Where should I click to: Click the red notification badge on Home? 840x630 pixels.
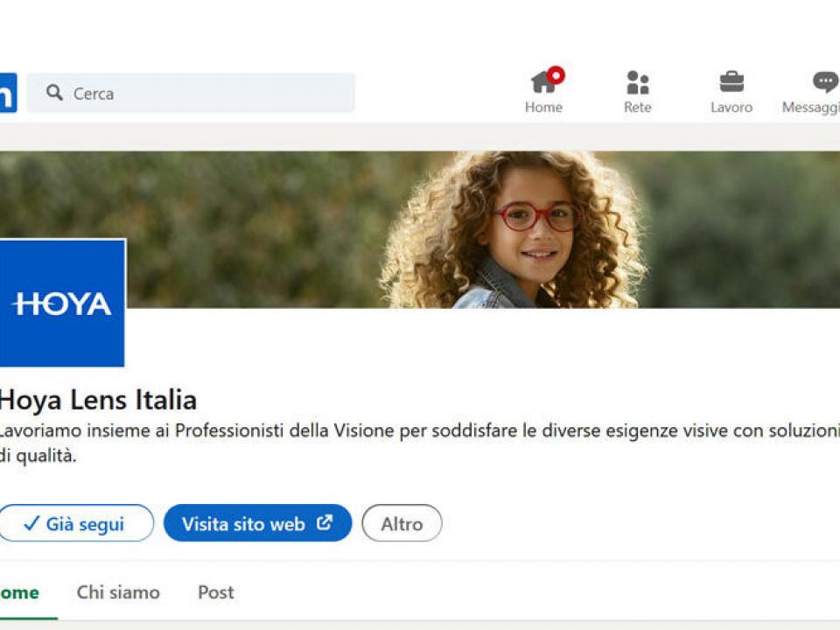coord(556,75)
